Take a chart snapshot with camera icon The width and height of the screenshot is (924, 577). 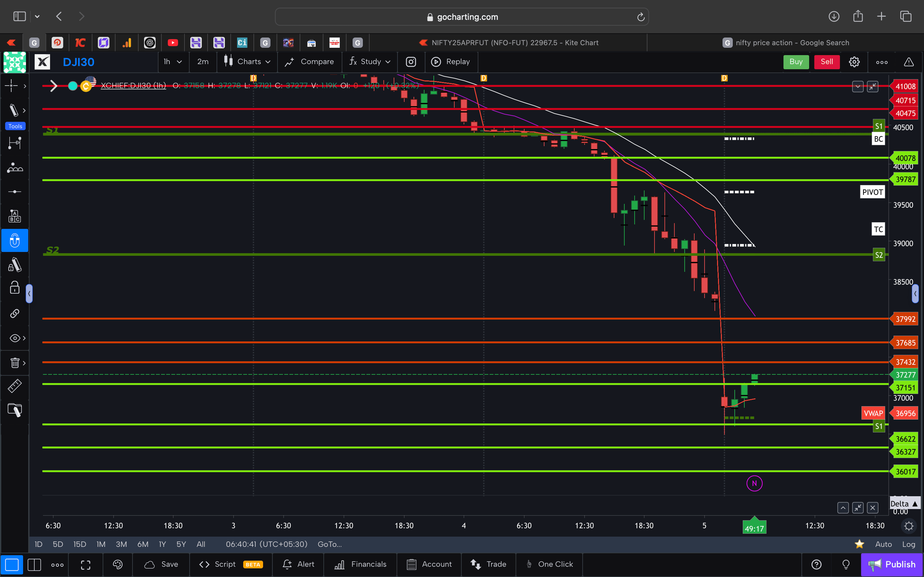coord(411,61)
